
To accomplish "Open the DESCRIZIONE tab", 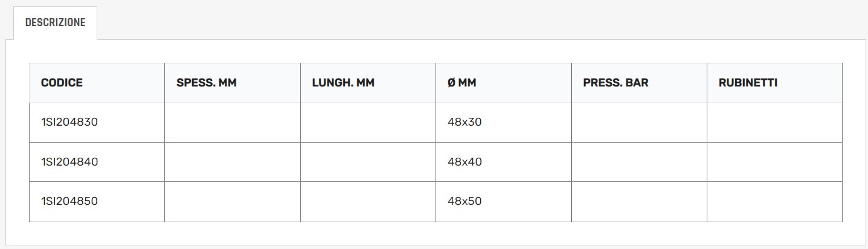I will point(55,23).
